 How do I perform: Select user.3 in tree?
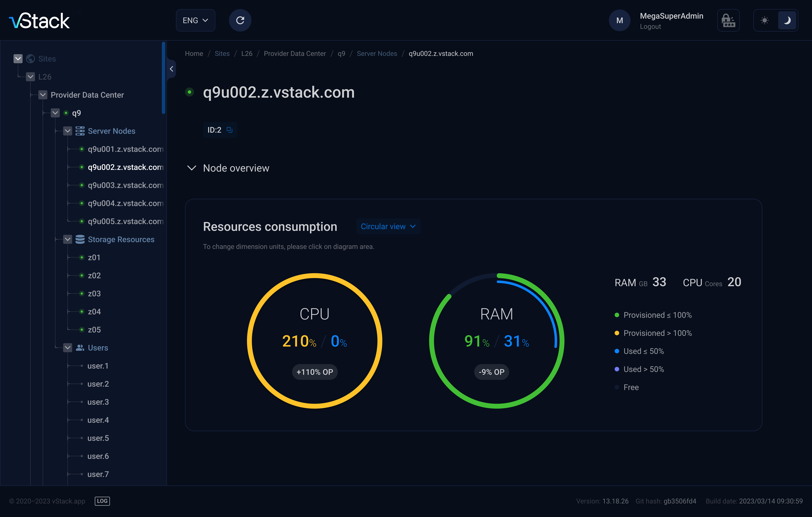[x=98, y=402]
